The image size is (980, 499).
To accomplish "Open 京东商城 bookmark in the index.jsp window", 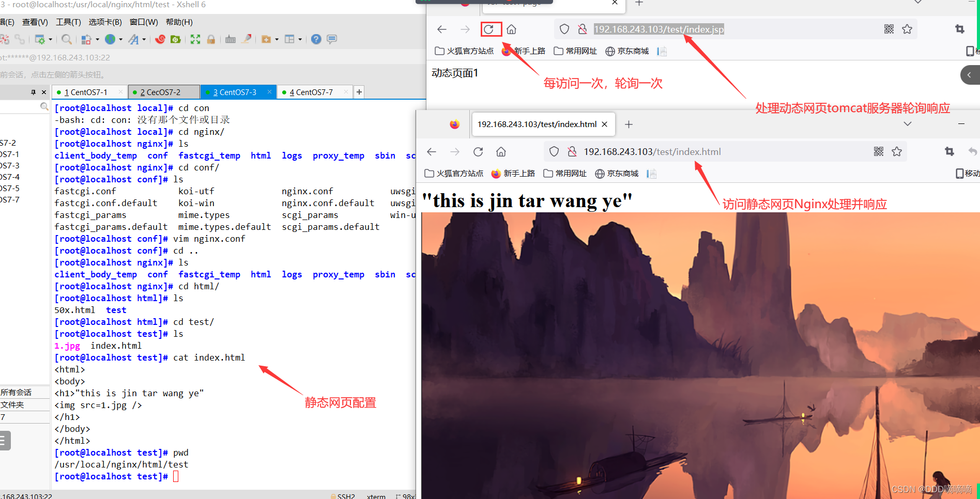I will pos(627,51).
